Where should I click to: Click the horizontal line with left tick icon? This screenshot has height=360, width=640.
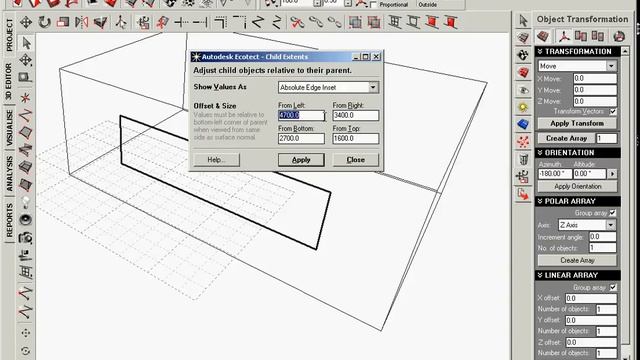181,22
